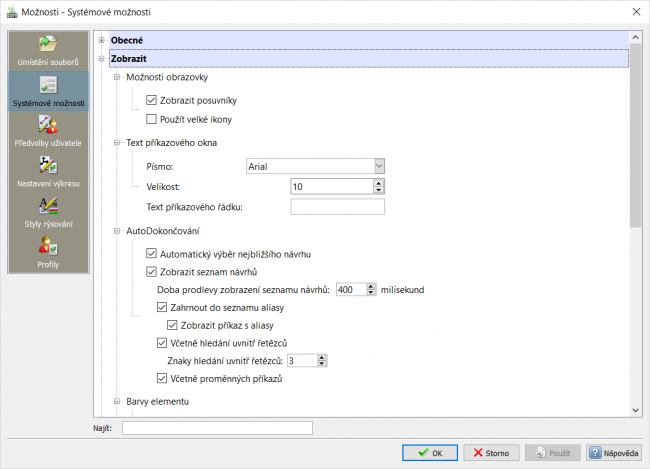
Task: Collapse the Zobrazit section
Action: 101,59
